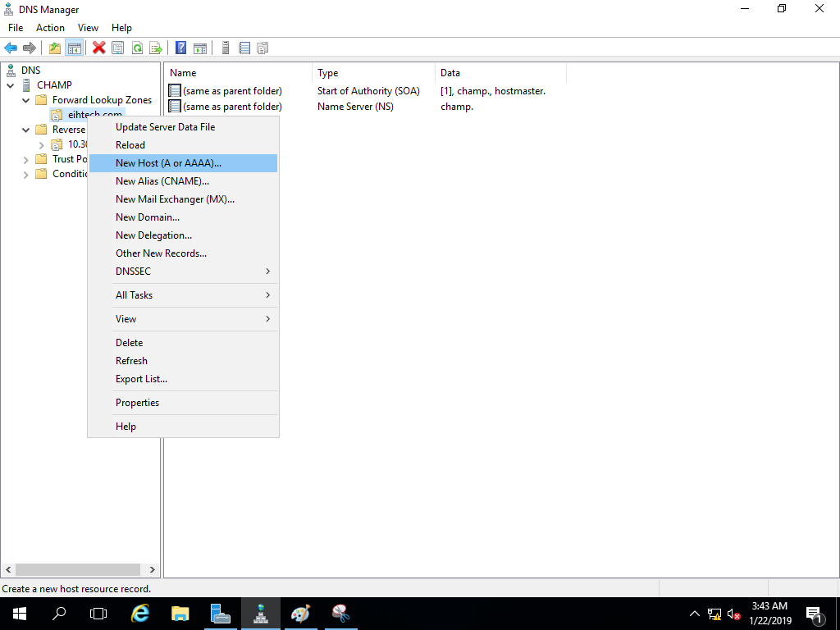840x630 pixels.
Task: Choose Export List in context menu
Action: [x=183, y=379]
